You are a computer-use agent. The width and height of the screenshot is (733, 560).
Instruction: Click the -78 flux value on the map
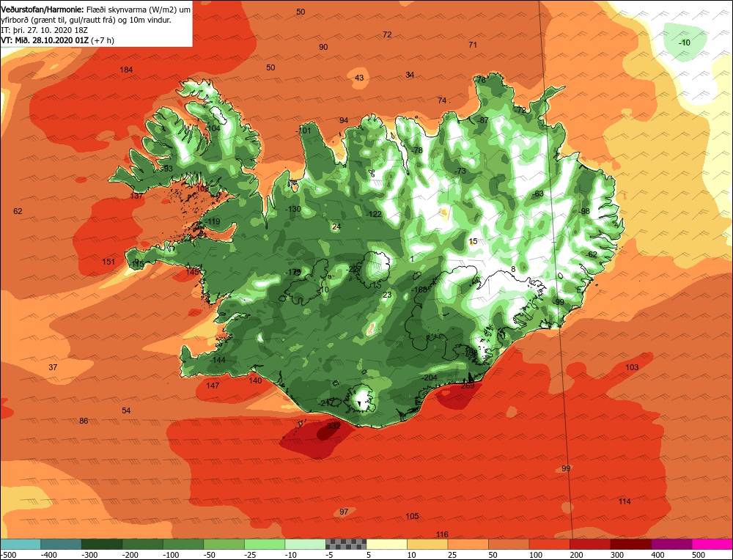416,150
